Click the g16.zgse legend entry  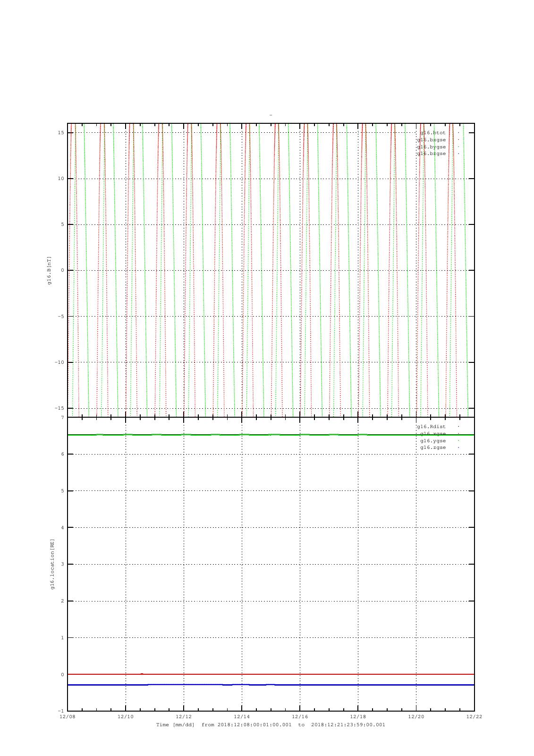432,447
